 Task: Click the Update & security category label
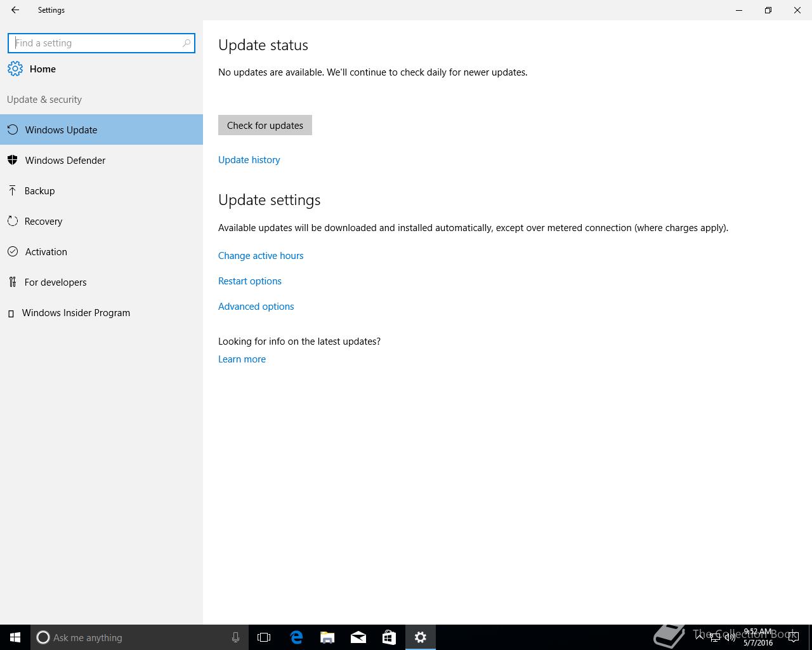[44, 100]
